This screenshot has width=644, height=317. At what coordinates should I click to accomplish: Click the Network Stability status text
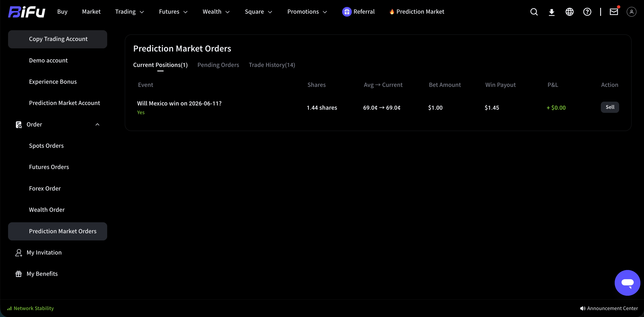[x=34, y=308]
